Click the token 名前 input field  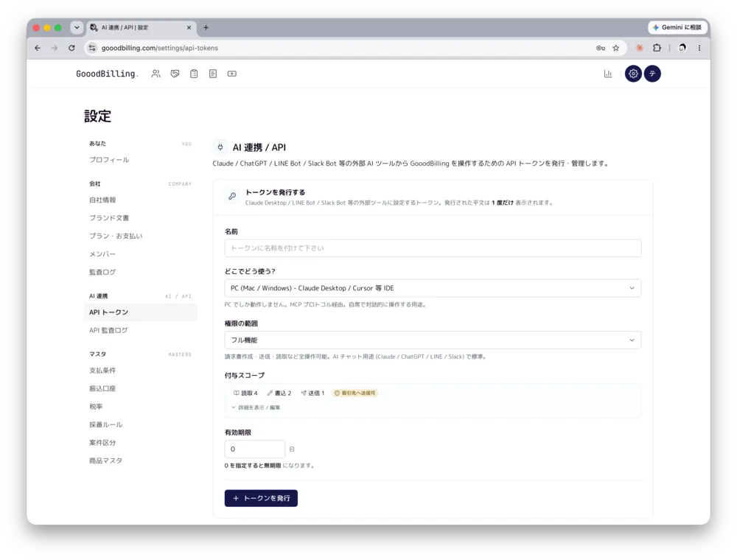click(433, 248)
